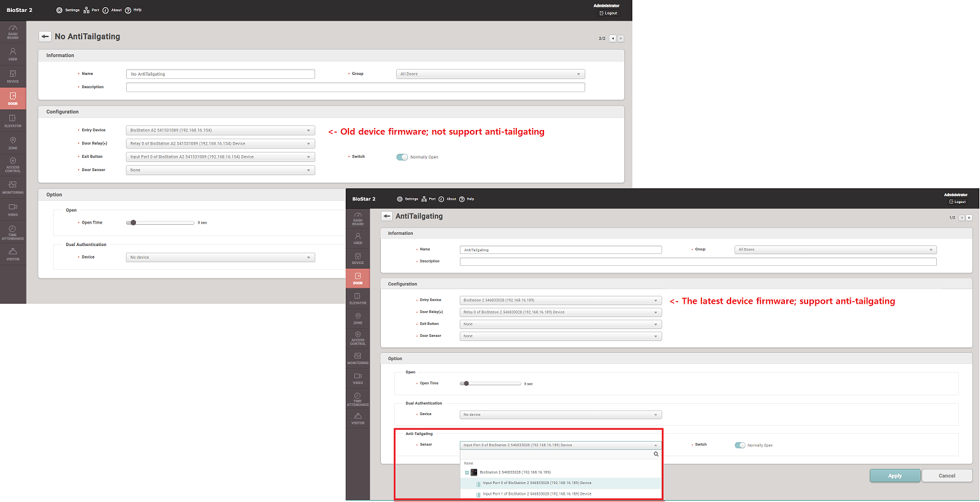Image resolution: width=980 pixels, height=502 pixels.
Task: Open Settings menu in AntiTailgating window
Action: coord(407,199)
